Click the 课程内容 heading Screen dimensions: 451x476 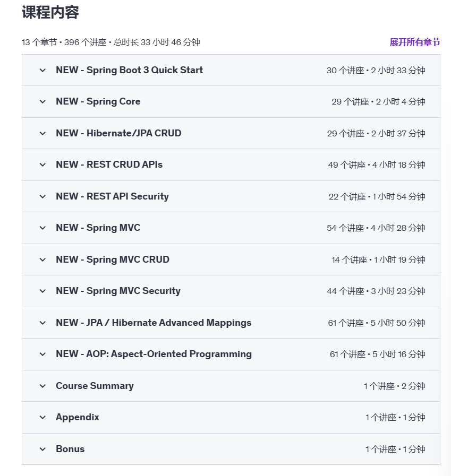(50, 13)
